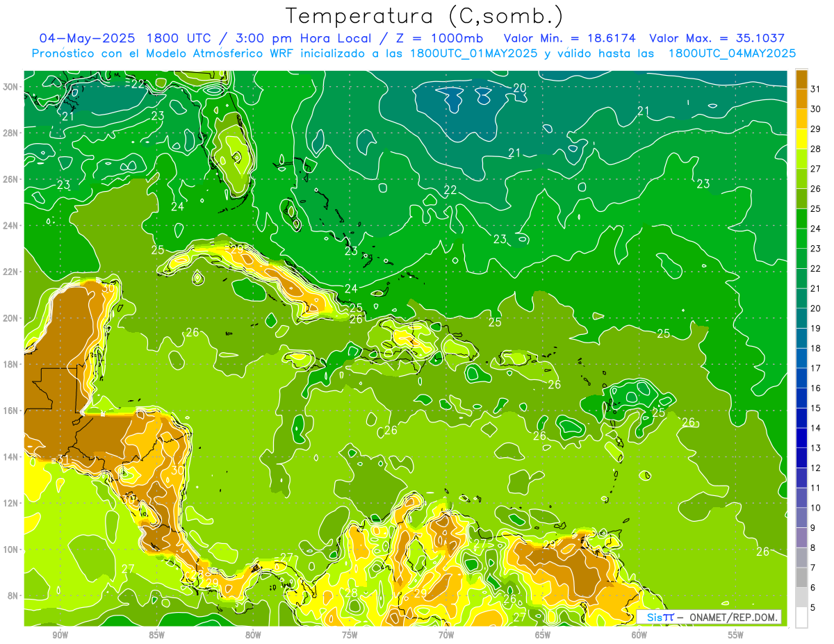Screen dimensions: 834x644
Task: Click the "27" color bar label
Action: (816, 169)
